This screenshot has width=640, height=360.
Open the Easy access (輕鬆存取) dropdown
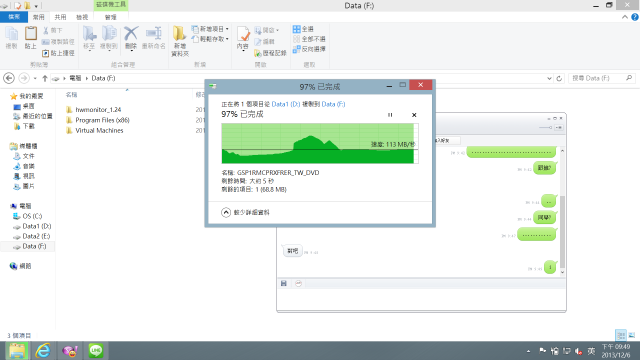tap(210, 39)
